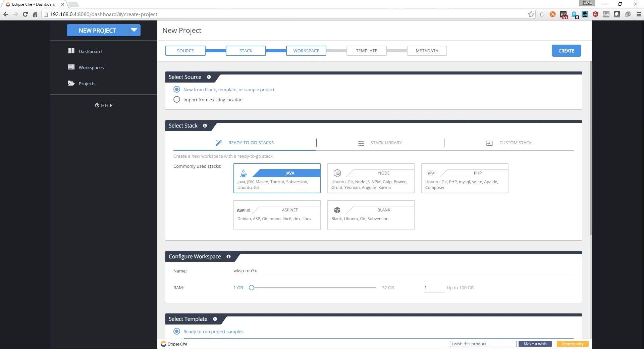644x349 pixels.
Task: Select the PHP stack title bar
Action: (478, 173)
